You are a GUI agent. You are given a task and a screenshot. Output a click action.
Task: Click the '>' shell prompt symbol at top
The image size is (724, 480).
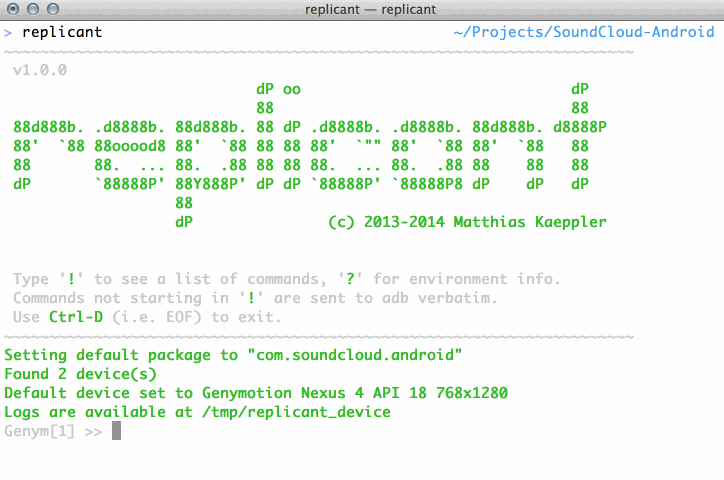click(8, 32)
